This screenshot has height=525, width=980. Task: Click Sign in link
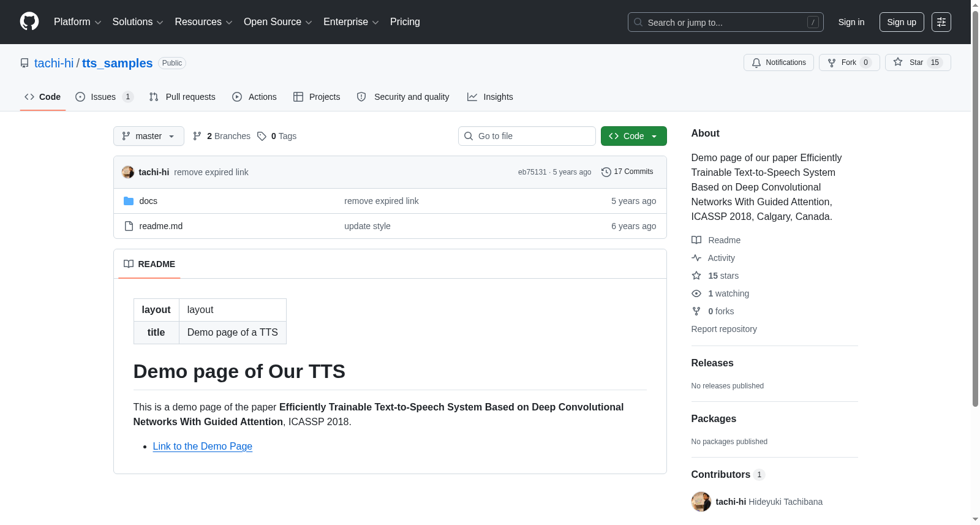pos(851,22)
